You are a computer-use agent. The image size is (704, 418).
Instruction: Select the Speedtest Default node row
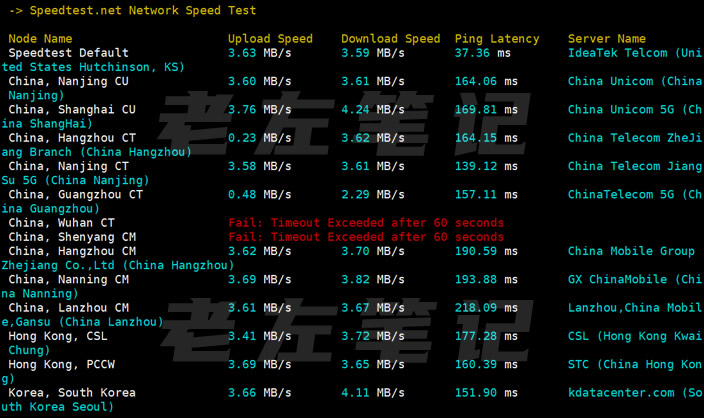(x=68, y=53)
